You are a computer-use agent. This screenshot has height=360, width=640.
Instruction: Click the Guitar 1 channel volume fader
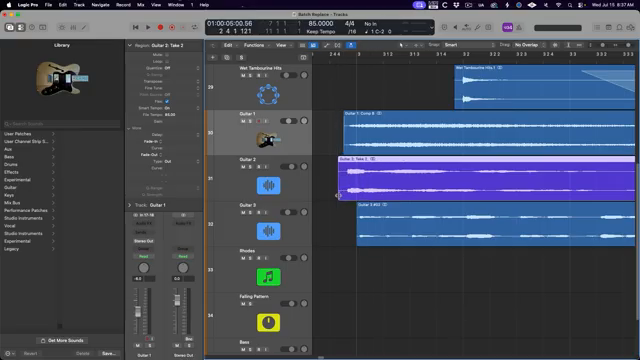(x=138, y=311)
